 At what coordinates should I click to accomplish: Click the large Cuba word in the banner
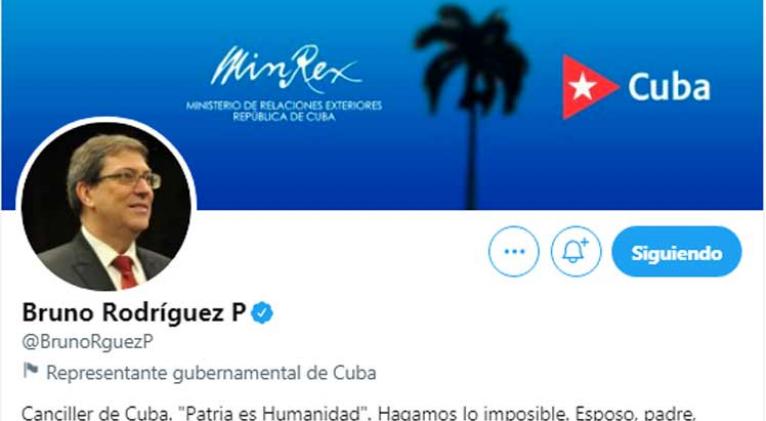pyautogui.click(x=669, y=87)
